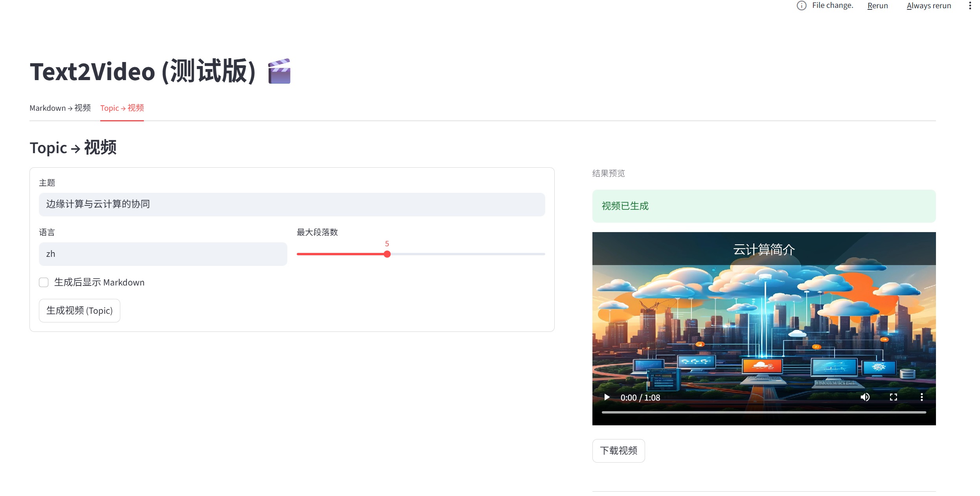This screenshot has height=496, width=980.
Task: Click Always rerun option
Action: tap(929, 5)
